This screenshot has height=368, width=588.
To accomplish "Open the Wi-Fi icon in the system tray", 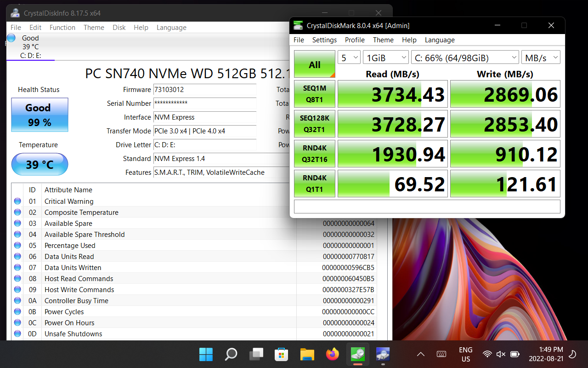I will pos(487,354).
